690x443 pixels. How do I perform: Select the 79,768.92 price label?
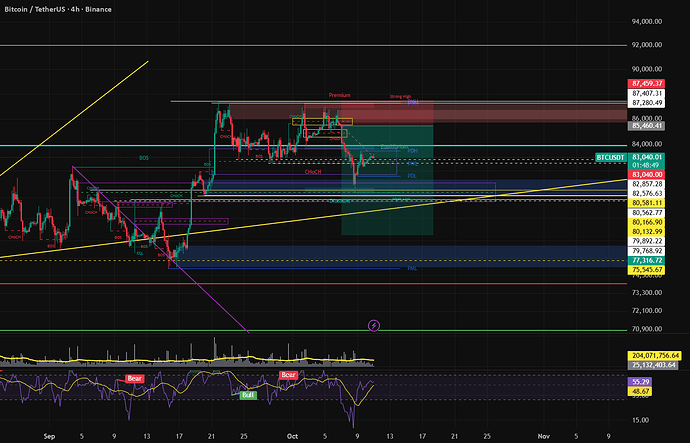(646, 251)
